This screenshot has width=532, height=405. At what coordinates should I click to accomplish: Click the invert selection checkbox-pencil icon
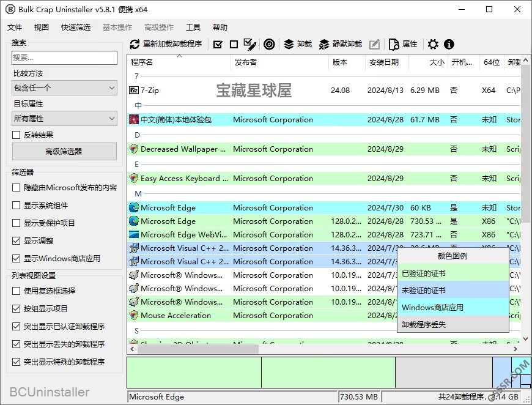coord(250,44)
